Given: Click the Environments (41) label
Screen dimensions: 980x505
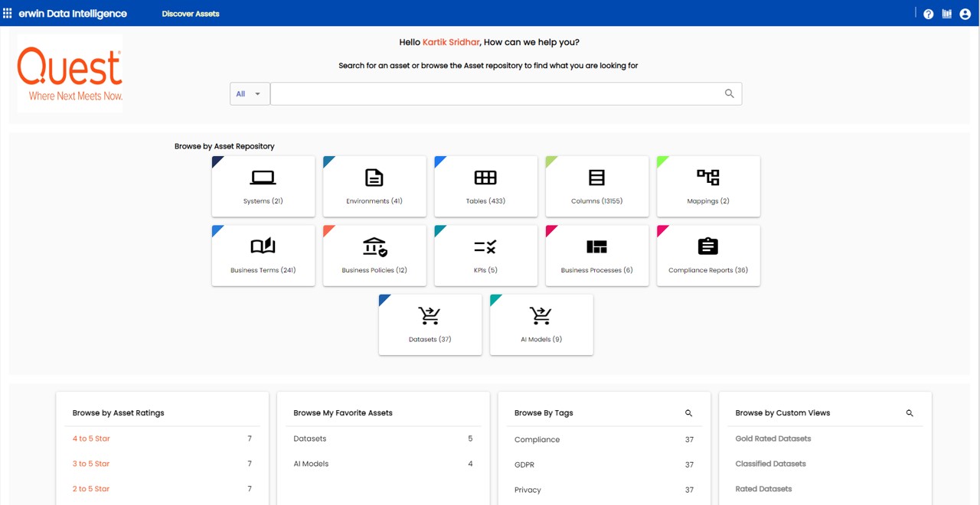Looking at the screenshot, I should (374, 201).
